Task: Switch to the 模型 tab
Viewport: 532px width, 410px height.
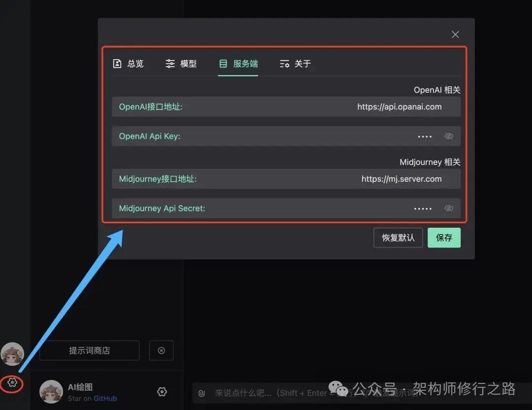Action: (181, 63)
